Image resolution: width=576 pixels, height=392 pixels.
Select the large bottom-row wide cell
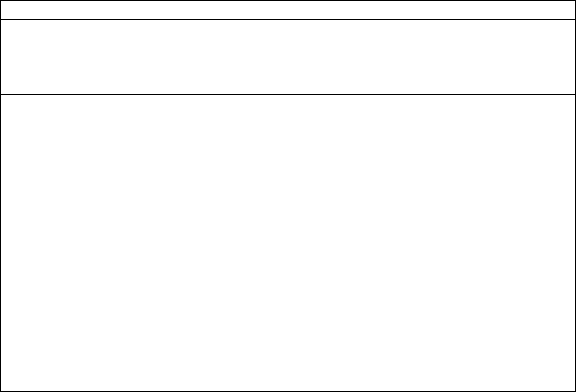click(298, 243)
